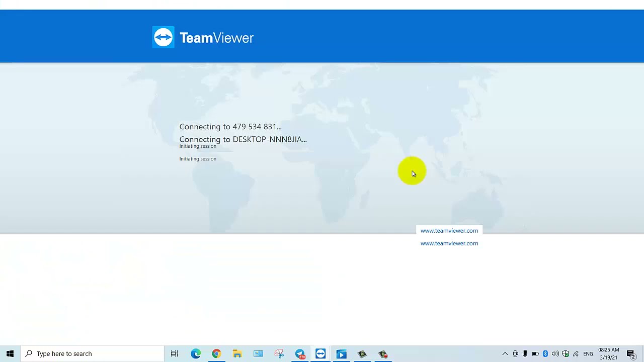Open File Explorer from the taskbar
Image resolution: width=644 pixels, height=362 pixels.
pyautogui.click(x=237, y=354)
